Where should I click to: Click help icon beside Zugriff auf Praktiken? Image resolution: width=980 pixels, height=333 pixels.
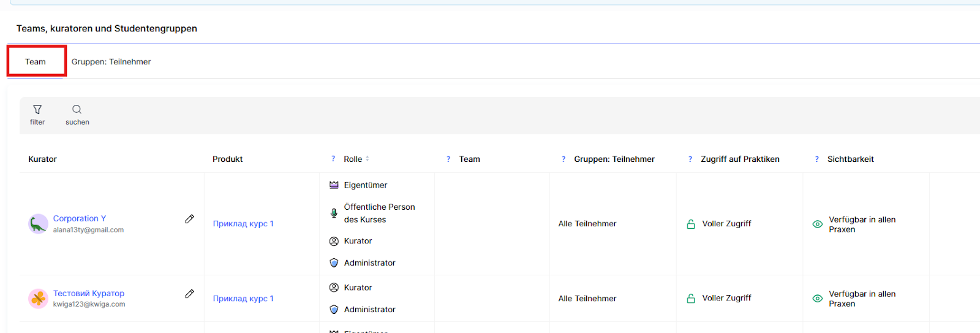(x=690, y=159)
